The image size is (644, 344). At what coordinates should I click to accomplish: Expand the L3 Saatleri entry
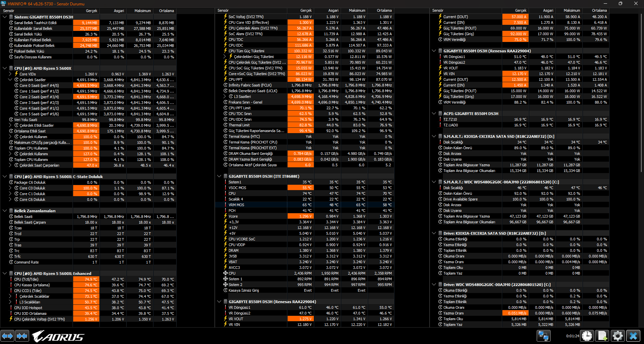tap(225, 97)
